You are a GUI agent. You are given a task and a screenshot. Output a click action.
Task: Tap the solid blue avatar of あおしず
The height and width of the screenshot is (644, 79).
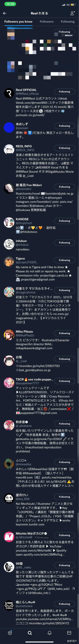tap(9, 127)
